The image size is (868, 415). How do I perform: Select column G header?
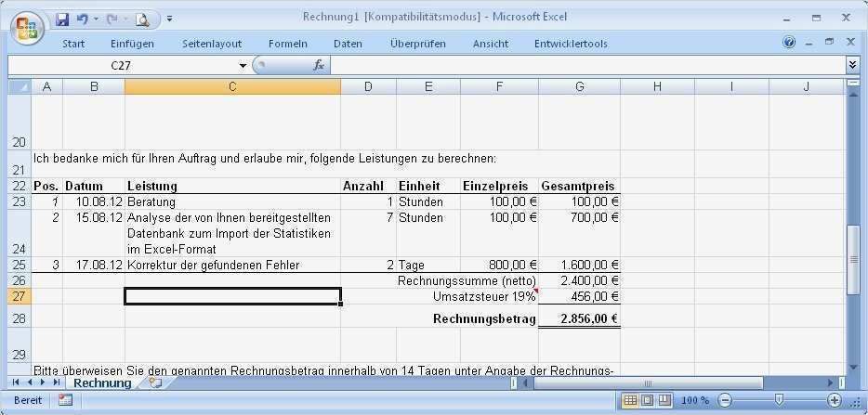pos(579,87)
